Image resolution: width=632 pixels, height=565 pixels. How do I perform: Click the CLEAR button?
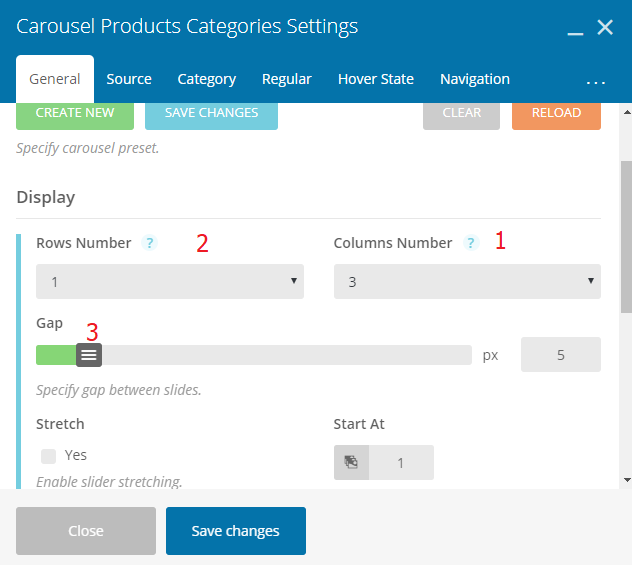pos(462,115)
